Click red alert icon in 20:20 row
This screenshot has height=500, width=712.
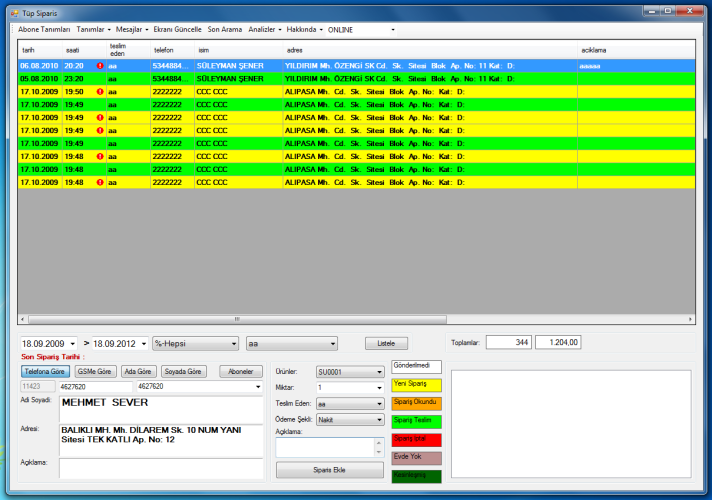point(100,66)
